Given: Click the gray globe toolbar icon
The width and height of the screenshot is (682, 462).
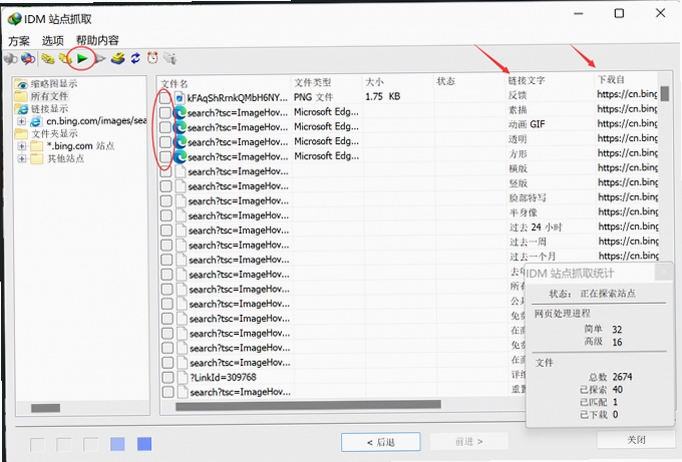Looking at the screenshot, I should coord(10,58).
